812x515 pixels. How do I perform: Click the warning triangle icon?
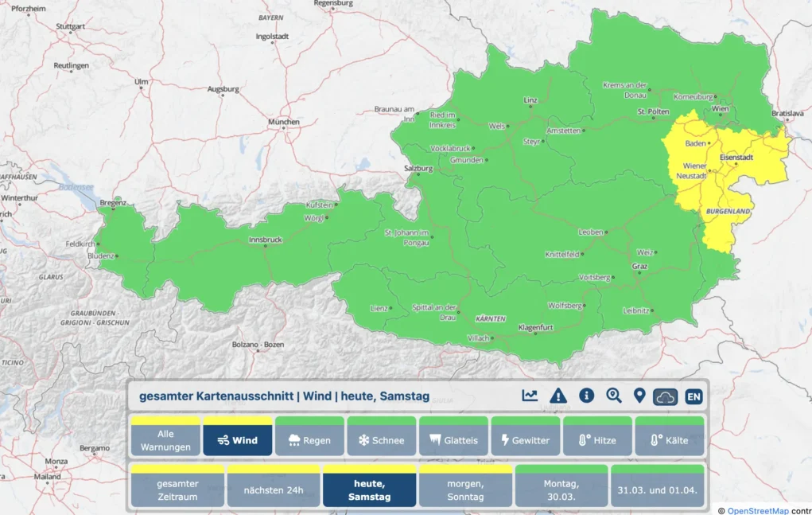tap(558, 396)
